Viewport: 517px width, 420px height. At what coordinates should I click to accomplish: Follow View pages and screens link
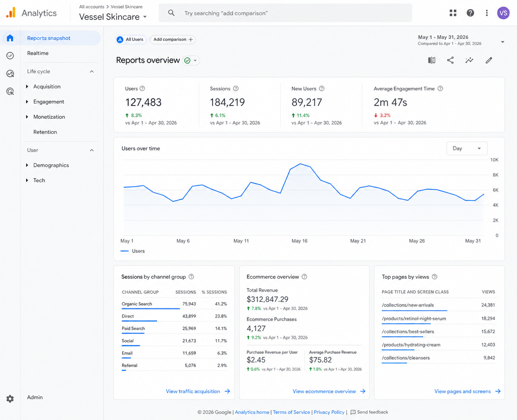(468, 391)
